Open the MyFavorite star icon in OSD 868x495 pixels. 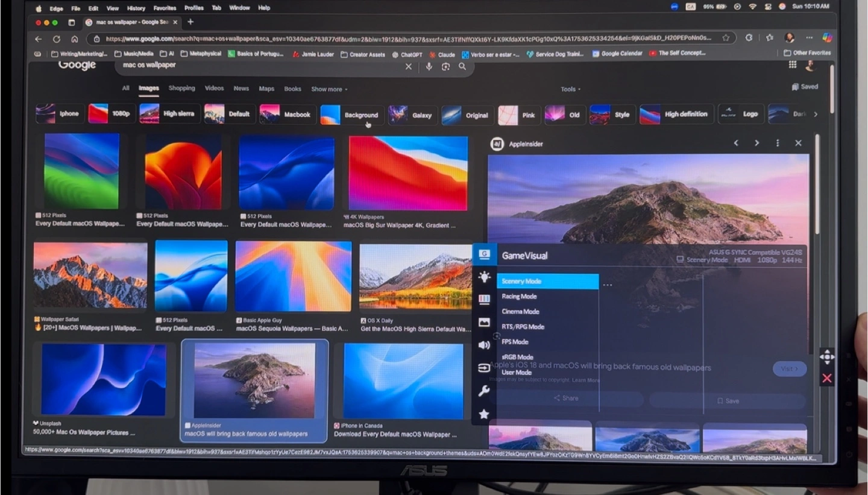[x=483, y=414]
